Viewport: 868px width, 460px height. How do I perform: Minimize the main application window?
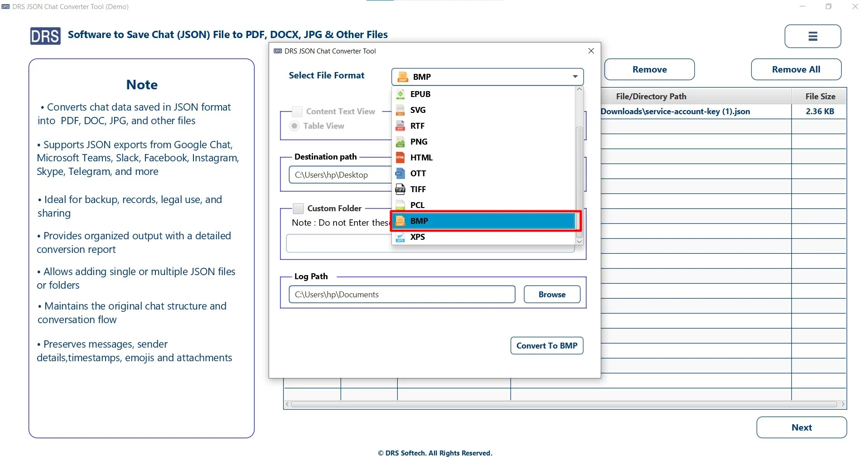pyautogui.click(x=802, y=6)
